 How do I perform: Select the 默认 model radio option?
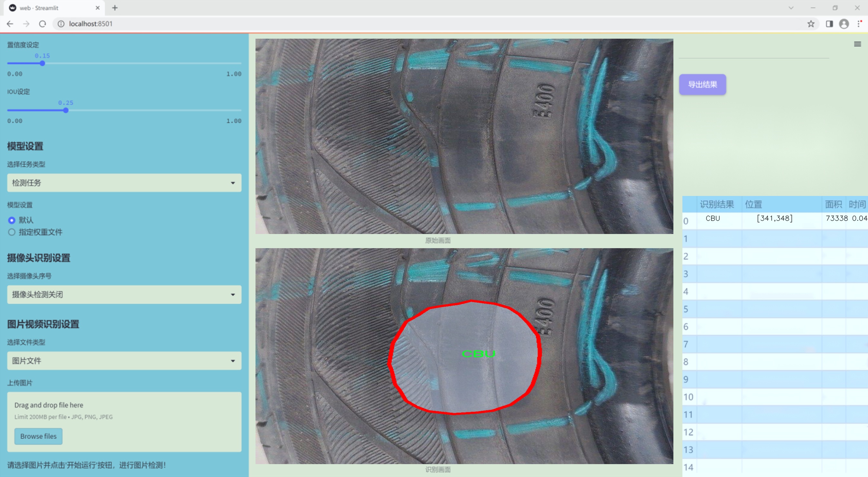click(12, 220)
